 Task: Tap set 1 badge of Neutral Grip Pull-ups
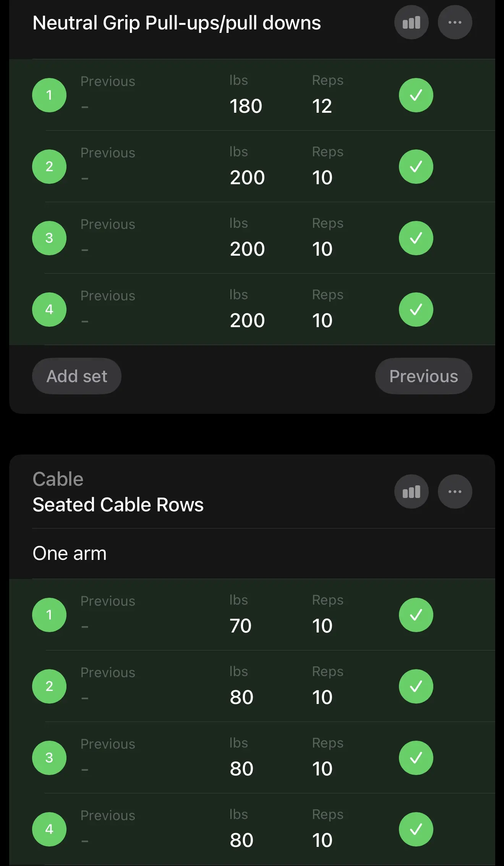point(49,95)
